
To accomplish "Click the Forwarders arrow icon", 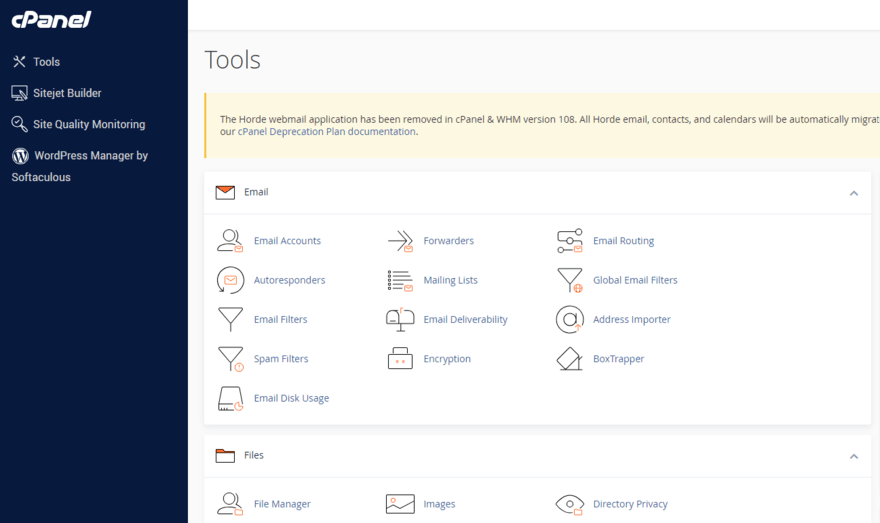I will pyautogui.click(x=400, y=241).
